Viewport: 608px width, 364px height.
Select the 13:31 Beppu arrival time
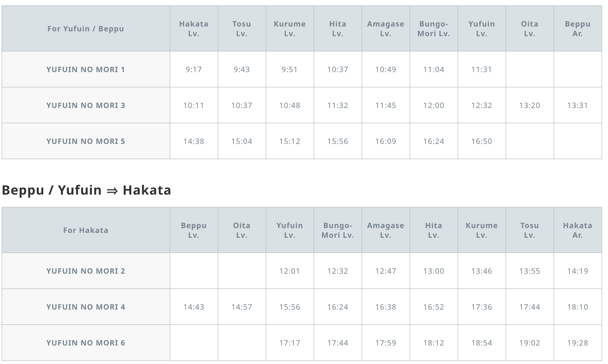click(577, 105)
